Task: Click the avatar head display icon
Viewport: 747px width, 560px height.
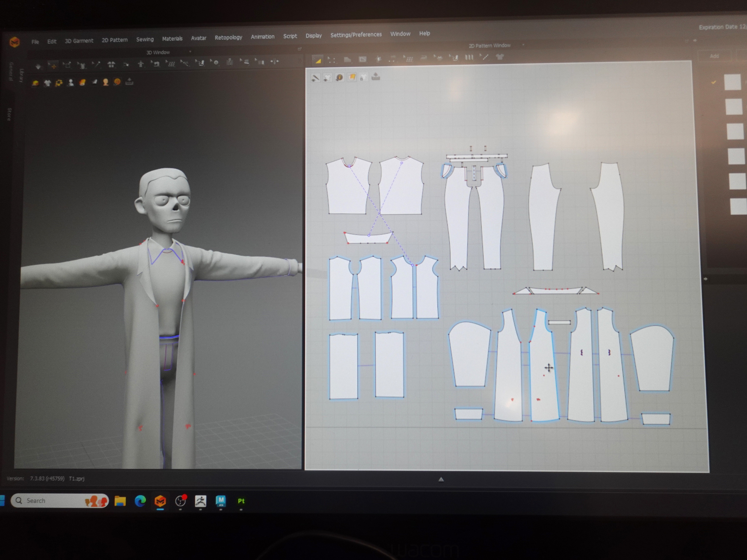Action: click(106, 82)
